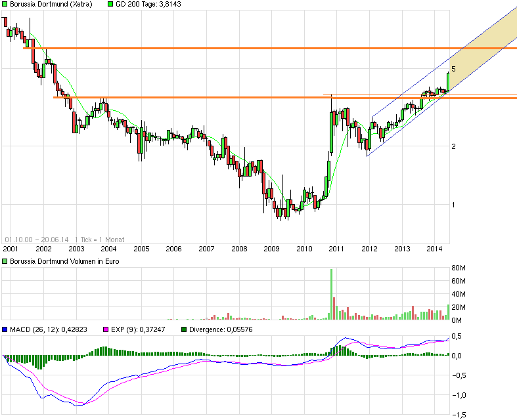Select the 'Divergence: 0,05576' label
The width and height of the screenshot is (517, 420).
coord(221,329)
